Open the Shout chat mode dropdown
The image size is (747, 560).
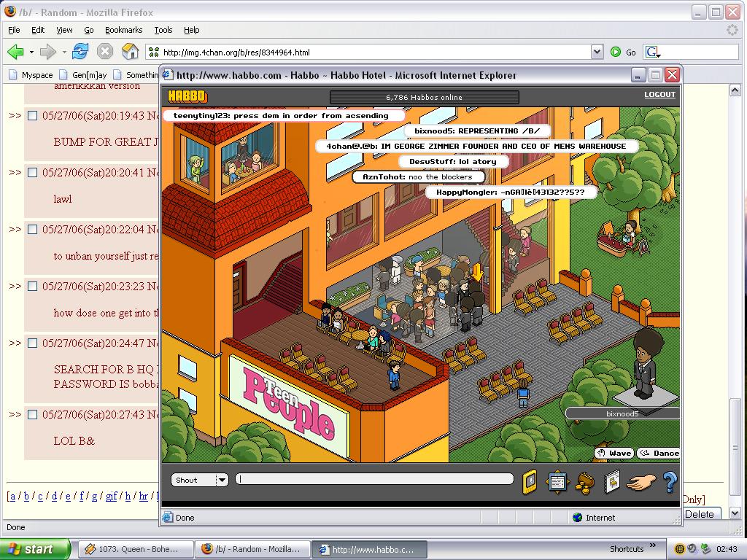(x=222, y=480)
